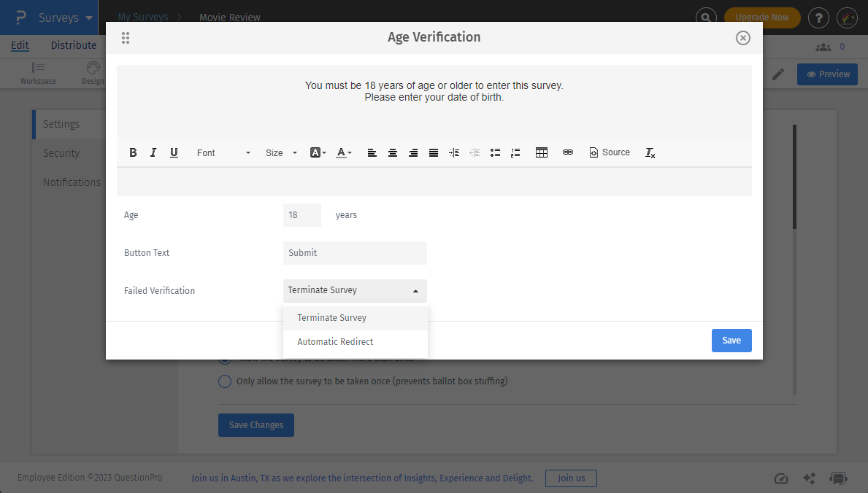The image size is (868, 493).
Task: Open the Size dropdown
Action: tap(280, 152)
